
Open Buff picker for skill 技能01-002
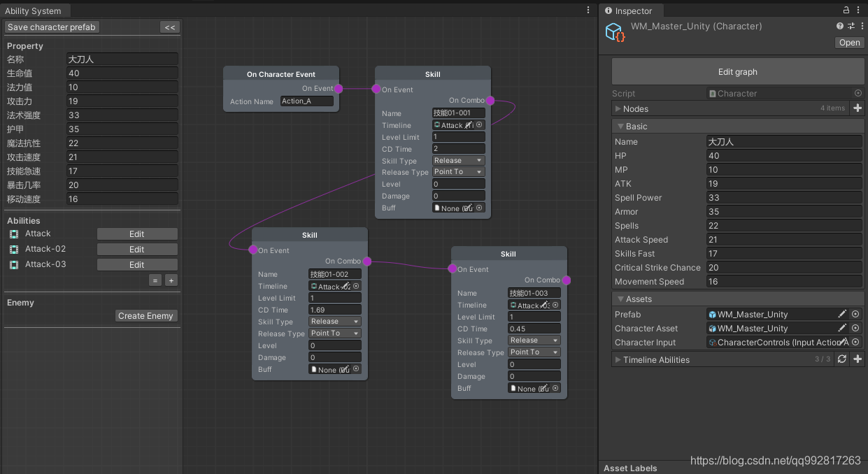click(356, 369)
